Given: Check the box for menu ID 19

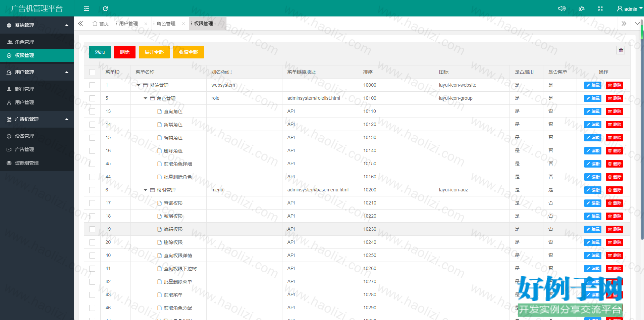Looking at the screenshot, I should pyautogui.click(x=92, y=229).
